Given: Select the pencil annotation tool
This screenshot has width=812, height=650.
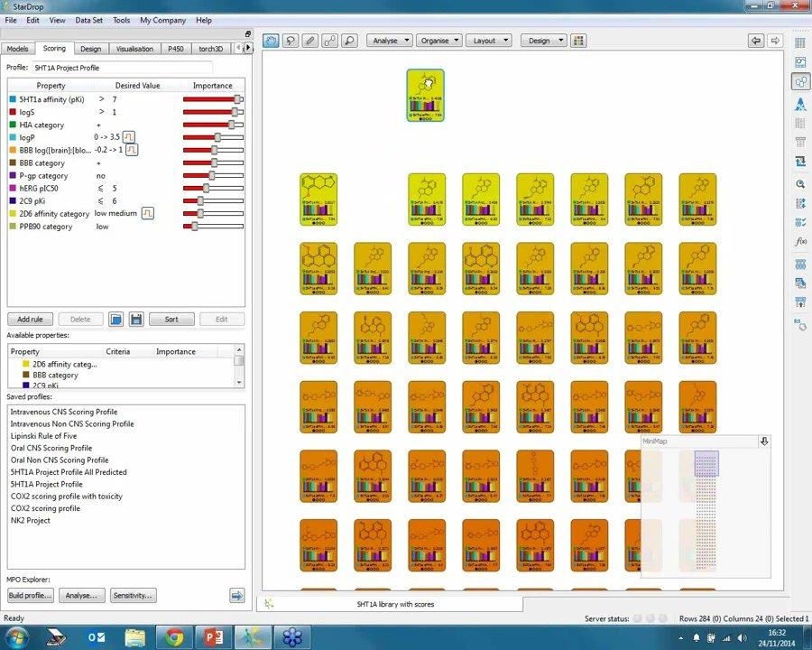Looking at the screenshot, I should [x=309, y=40].
